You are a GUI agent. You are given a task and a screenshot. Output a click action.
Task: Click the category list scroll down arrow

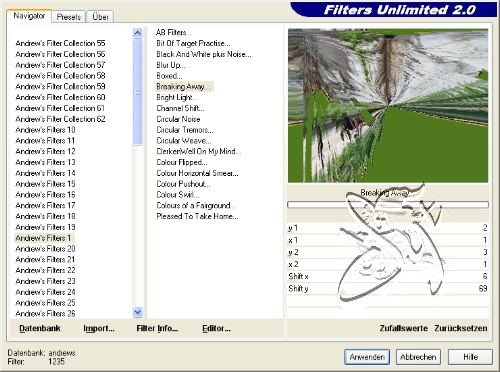click(x=137, y=312)
